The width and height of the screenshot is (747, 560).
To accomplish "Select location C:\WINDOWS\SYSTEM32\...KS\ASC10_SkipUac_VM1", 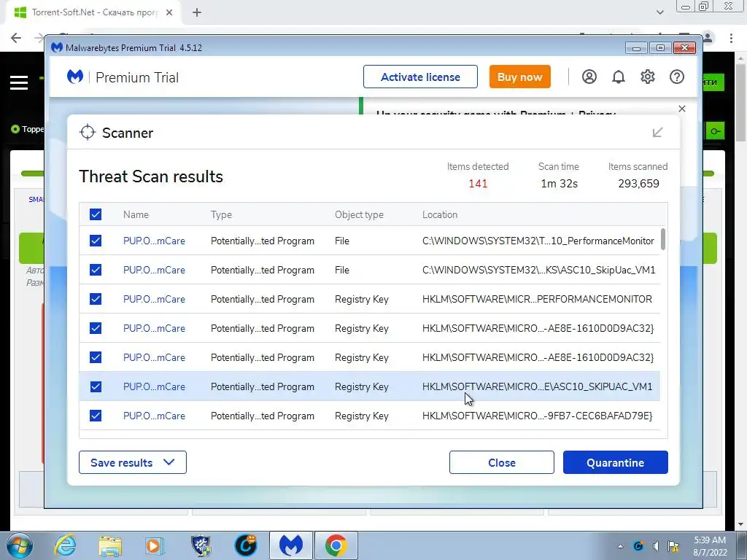I will (x=538, y=270).
